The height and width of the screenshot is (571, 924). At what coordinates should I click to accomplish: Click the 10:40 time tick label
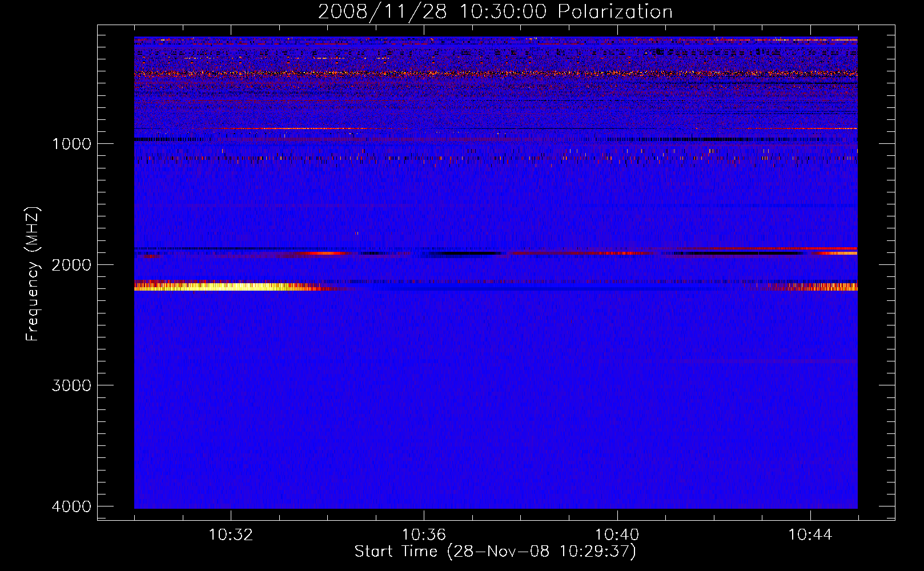point(617,535)
